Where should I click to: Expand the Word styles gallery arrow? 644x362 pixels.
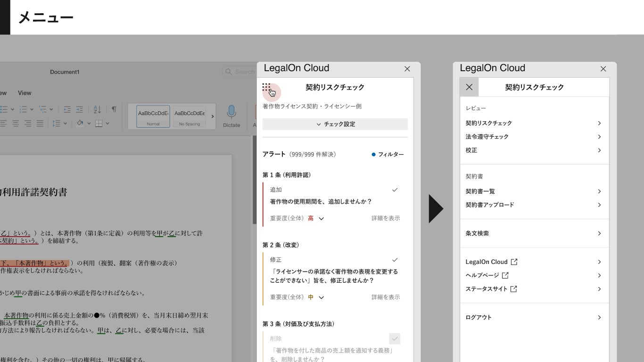click(x=212, y=116)
